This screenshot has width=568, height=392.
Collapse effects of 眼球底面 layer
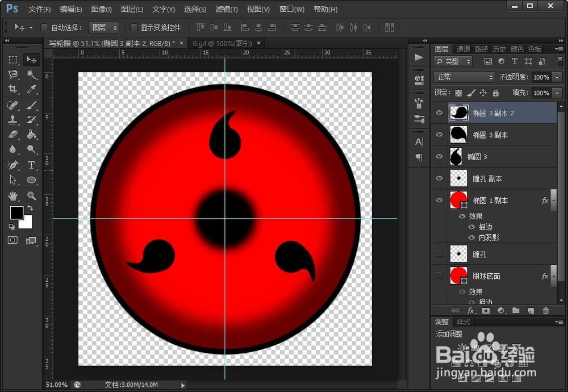[x=553, y=276]
